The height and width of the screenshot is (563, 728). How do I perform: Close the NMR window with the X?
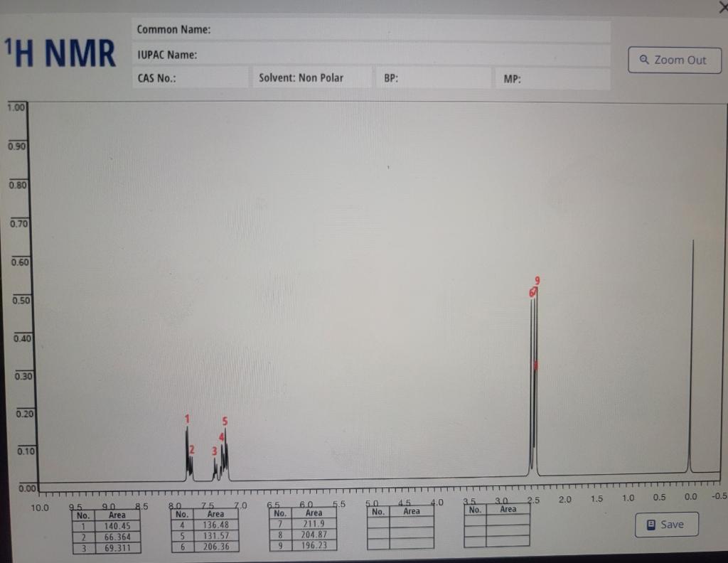722,8
